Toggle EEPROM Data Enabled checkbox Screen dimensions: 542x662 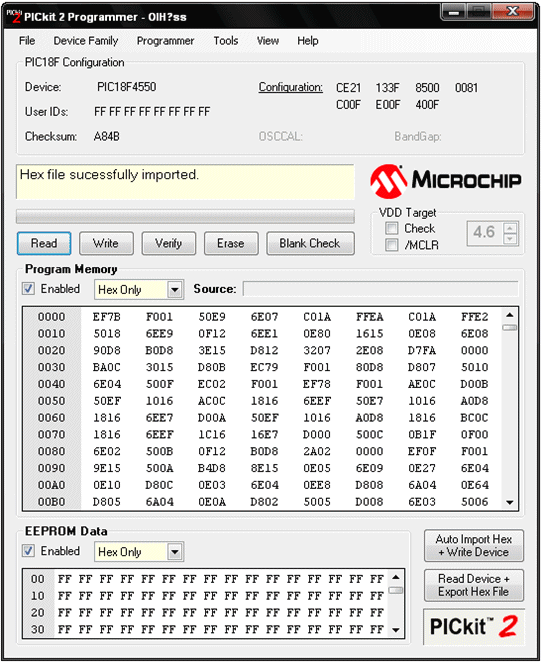[x=28, y=551]
